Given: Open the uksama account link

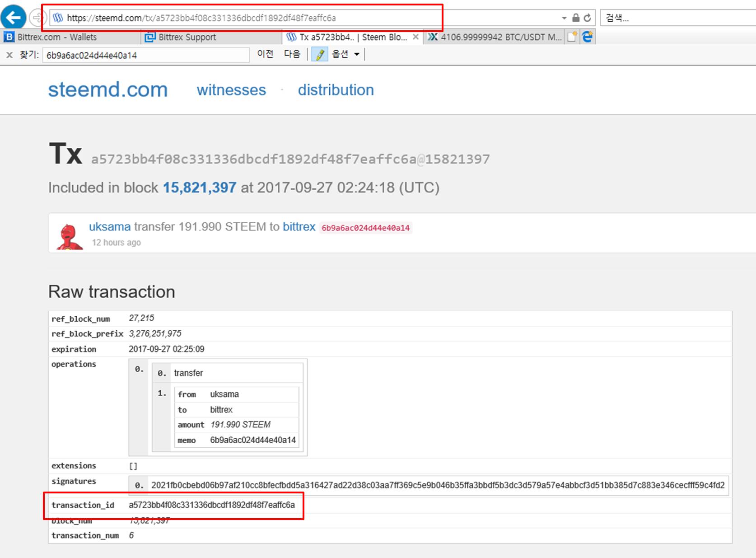Looking at the screenshot, I should click(110, 227).
